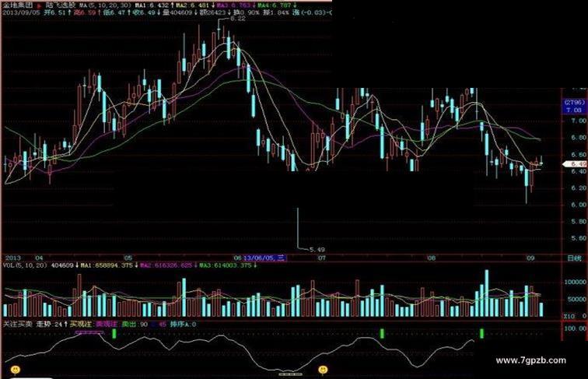The height and width of the screenshot is (379, 588).
Task: Click the 6.80 price axis label
Action: (x=579, y=138)
